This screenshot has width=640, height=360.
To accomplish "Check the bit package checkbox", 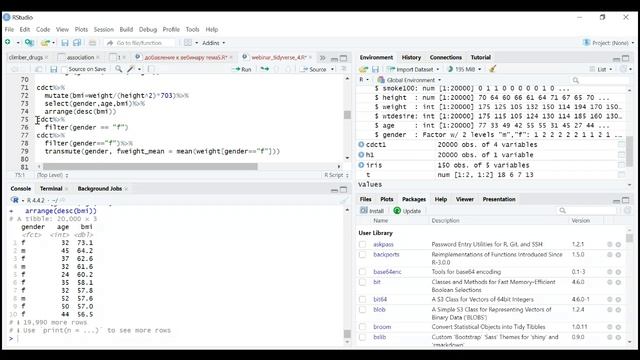I will tap(362, 282).
